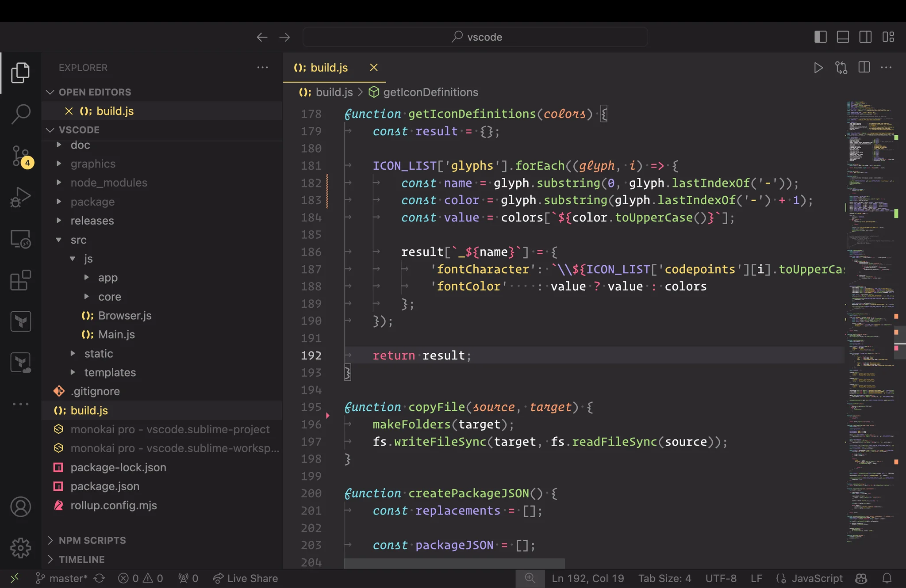This screenshot has width=906, height=588.
Task: Open the Manage settings gear
Action: (20, 548)
